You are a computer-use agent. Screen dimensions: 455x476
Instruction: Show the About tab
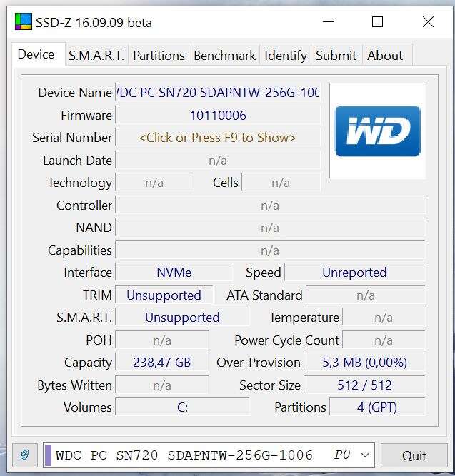(385, 56)
